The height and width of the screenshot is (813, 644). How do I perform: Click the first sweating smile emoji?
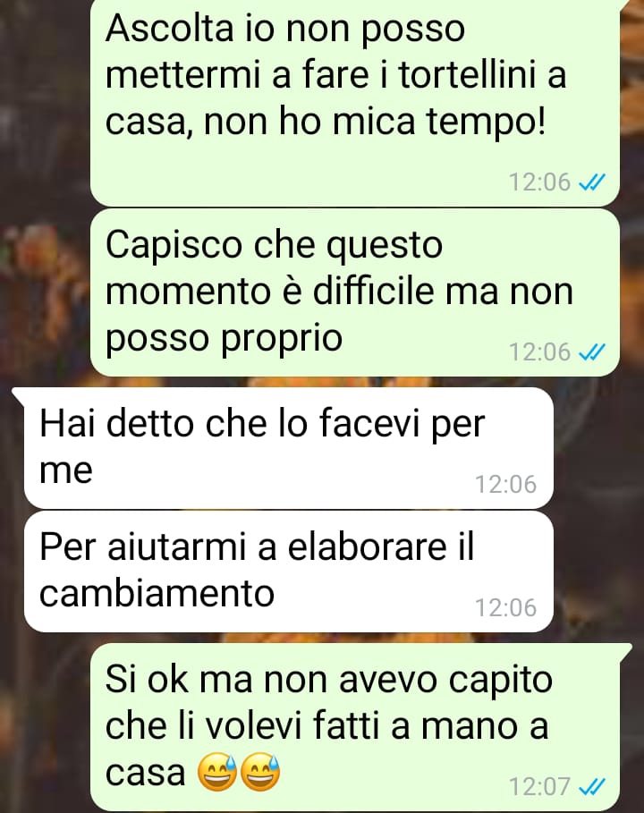(x=217, y=772)
